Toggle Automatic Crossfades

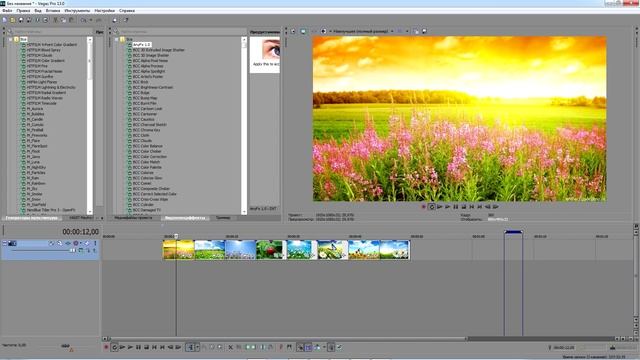point(308,347)
